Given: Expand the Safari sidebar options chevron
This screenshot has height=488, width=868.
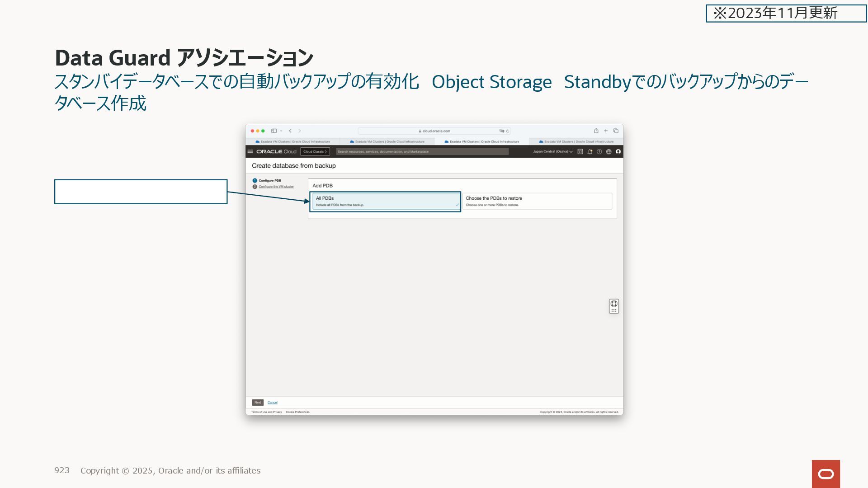Looking at the screenshot, I should (281, 131).
